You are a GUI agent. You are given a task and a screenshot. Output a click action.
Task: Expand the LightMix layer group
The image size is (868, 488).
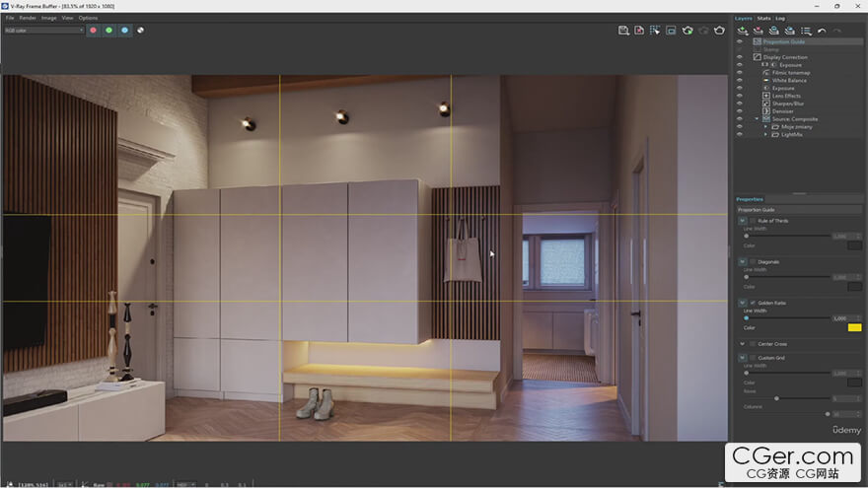[765, 134]
